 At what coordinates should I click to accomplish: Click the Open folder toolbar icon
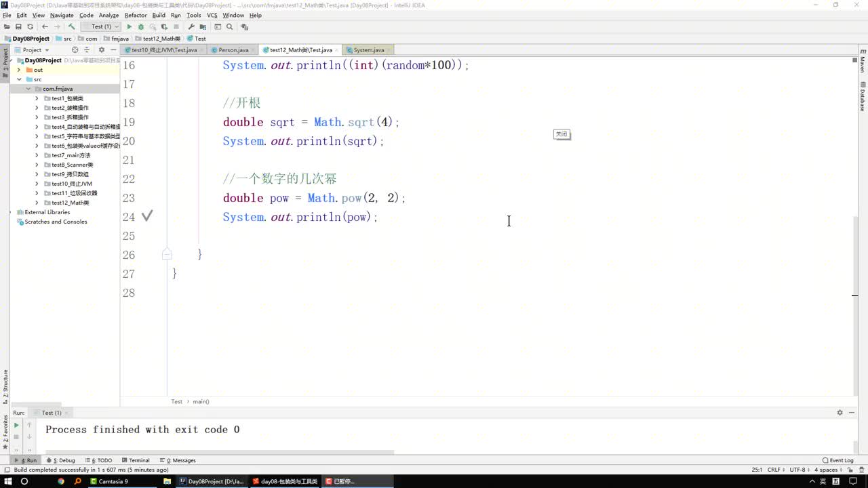click(x=7, y=27)
